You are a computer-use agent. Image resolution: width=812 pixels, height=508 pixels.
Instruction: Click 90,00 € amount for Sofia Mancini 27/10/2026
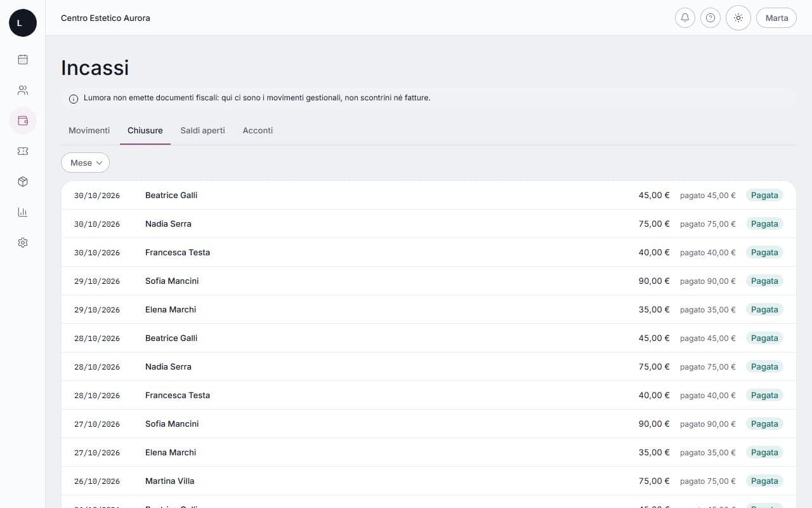(654, 424)
